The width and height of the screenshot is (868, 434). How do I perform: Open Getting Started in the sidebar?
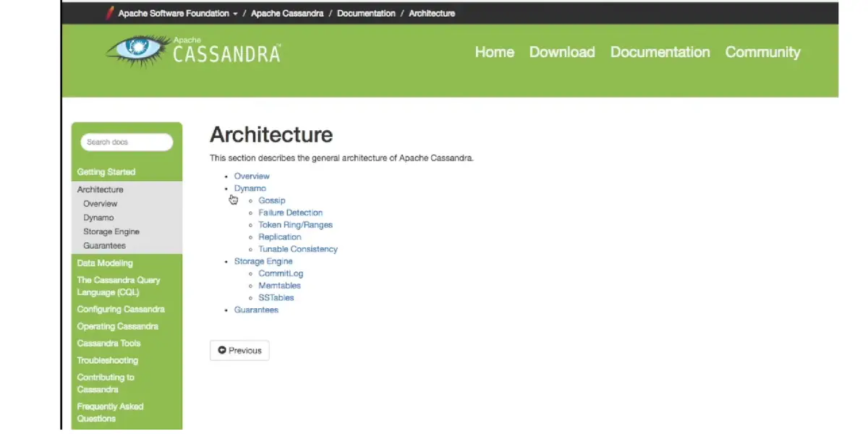[x=106, y=172]
